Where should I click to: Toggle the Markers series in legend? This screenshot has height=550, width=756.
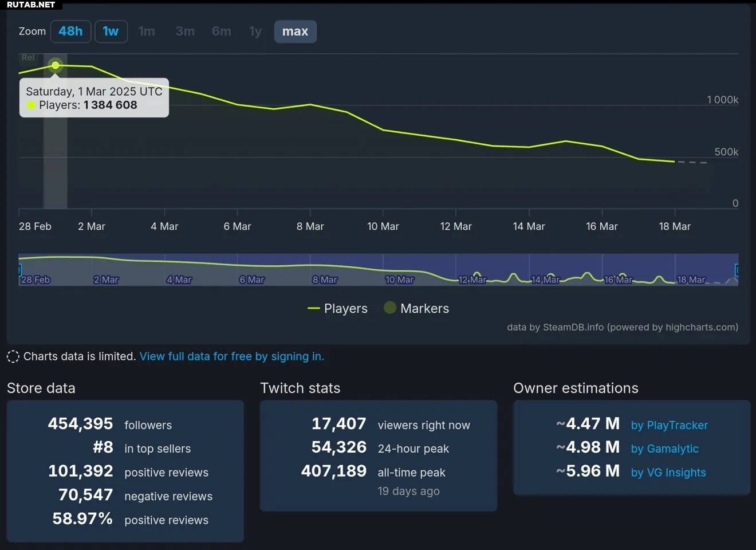[416, 308]
